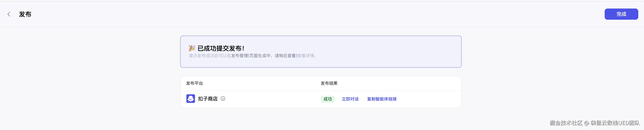Click the info icon next to 扣子商店
The image size is (644, 130).
tap(223, 99)
